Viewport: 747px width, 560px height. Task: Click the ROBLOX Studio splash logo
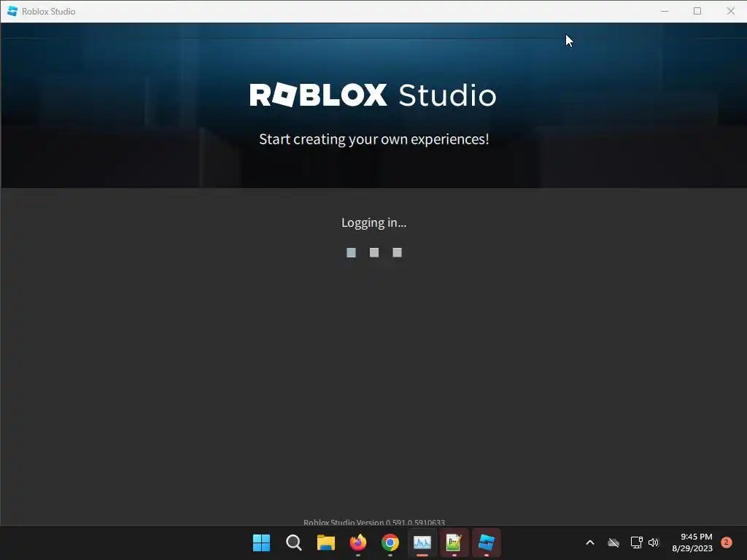[x=373, y=95]
